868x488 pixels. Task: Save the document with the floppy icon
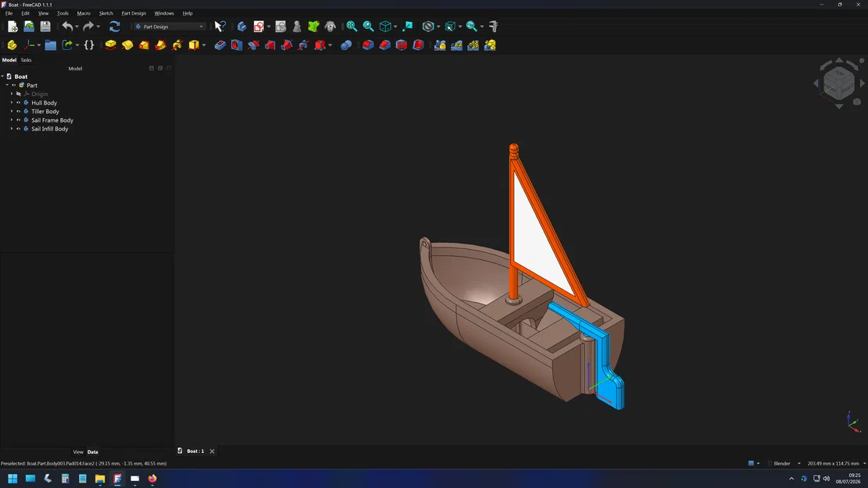[45, 26]
